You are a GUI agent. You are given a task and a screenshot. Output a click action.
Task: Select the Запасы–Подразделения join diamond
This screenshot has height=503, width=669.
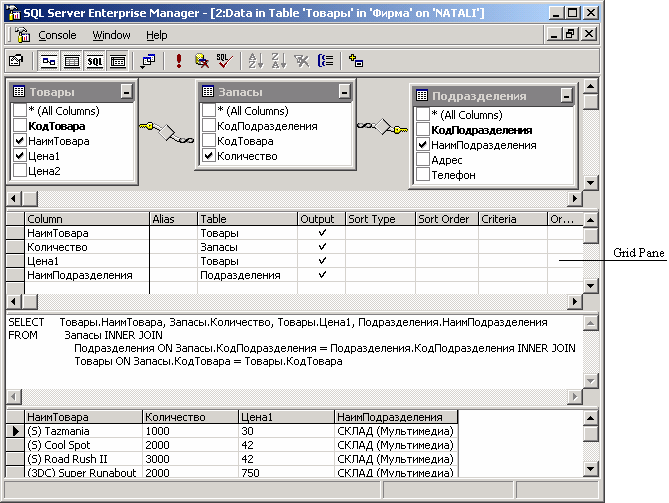point(382,126)
